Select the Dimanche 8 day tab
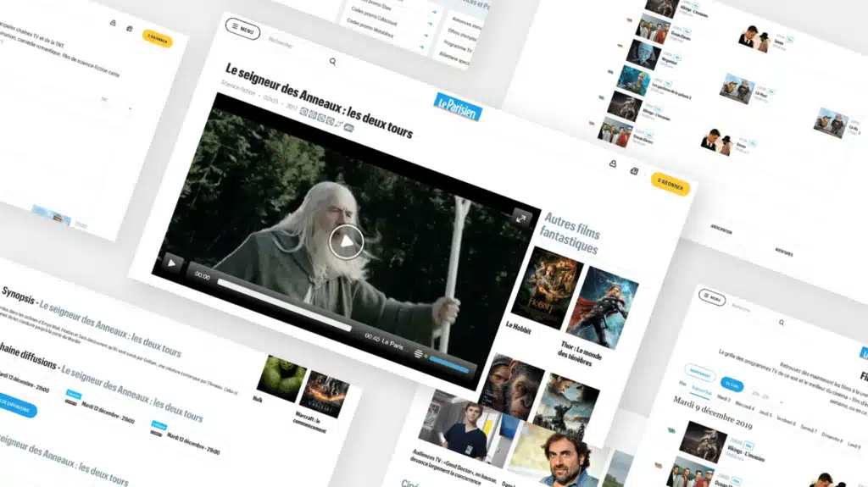868x487 pixels. (832, 437)
